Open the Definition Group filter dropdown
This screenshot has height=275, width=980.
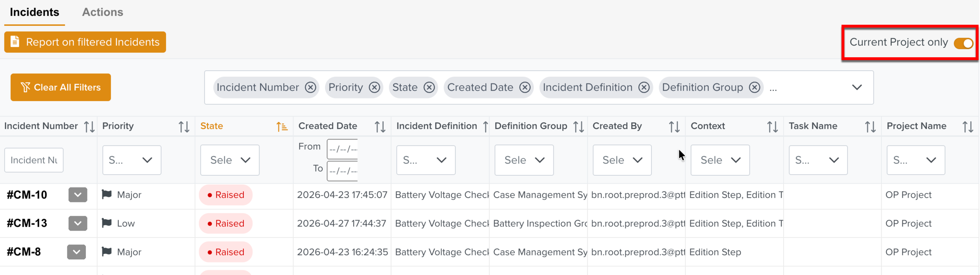[524, 160]
